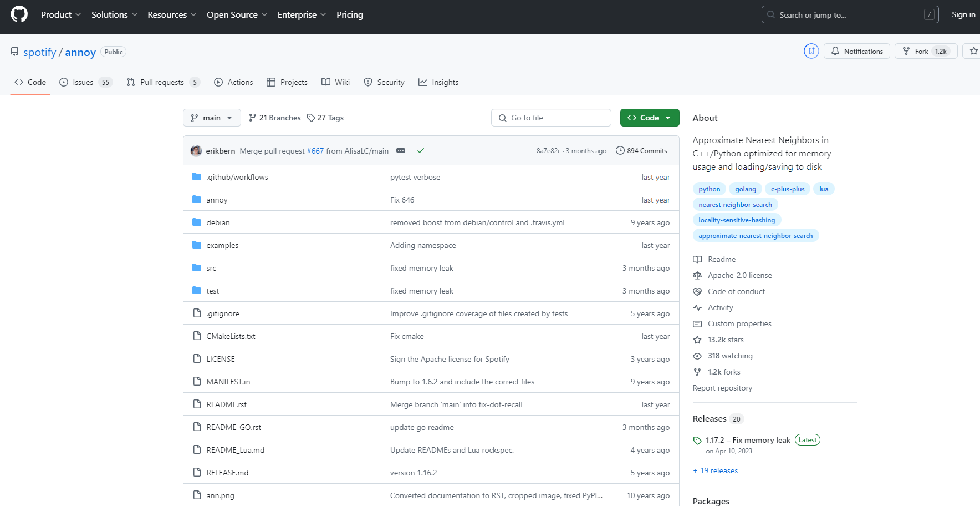Viewport: 980px width, 506px height.
Task: Click the golang topic tag
Action: [x=746, y=189]
